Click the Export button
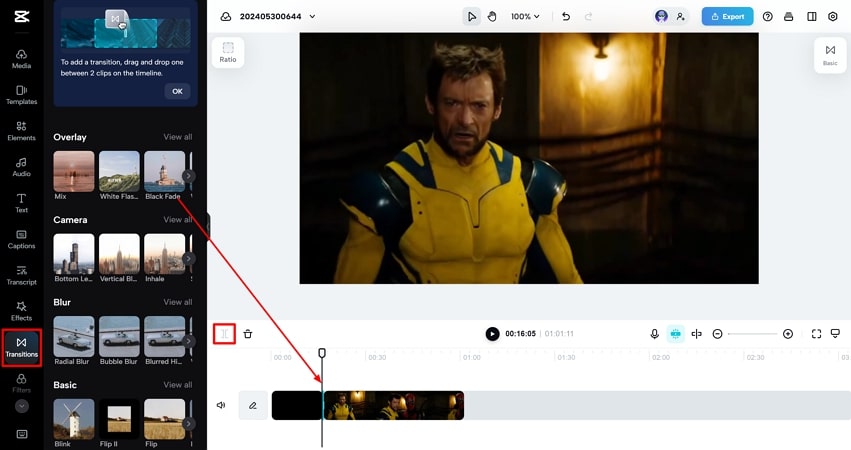 coord(727,16)
